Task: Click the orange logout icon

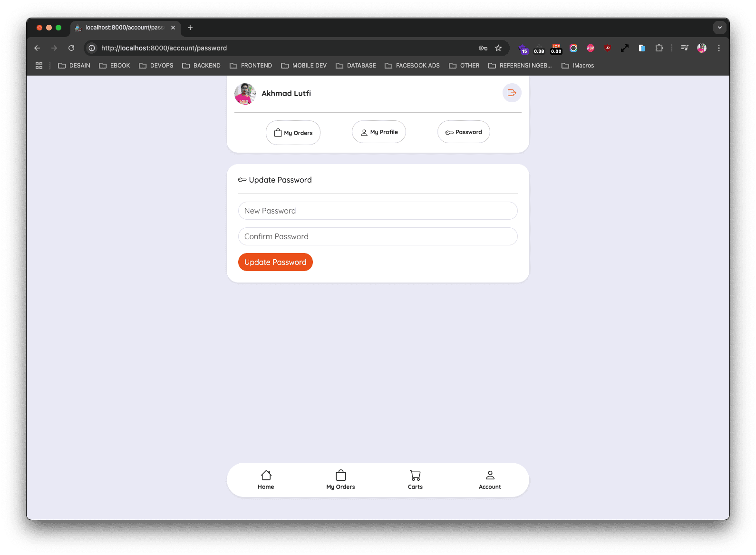Action: click(x=512, y=93)
